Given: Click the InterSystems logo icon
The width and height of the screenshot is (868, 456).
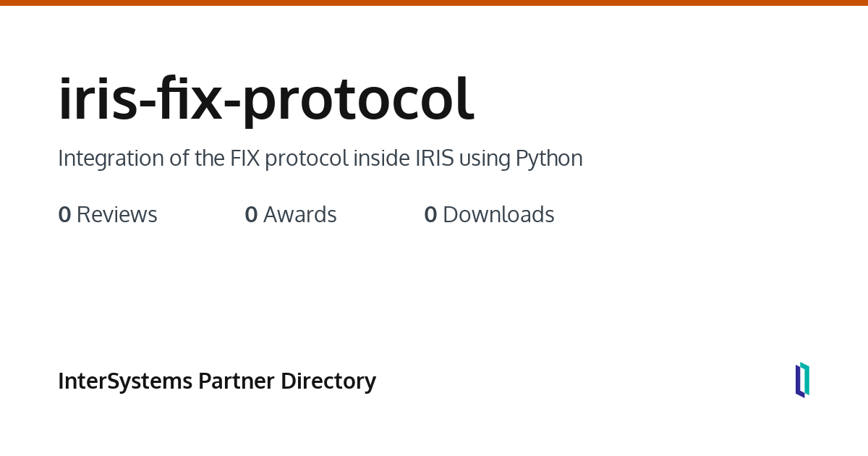Looking at the screenshot, I should [802, 380].
